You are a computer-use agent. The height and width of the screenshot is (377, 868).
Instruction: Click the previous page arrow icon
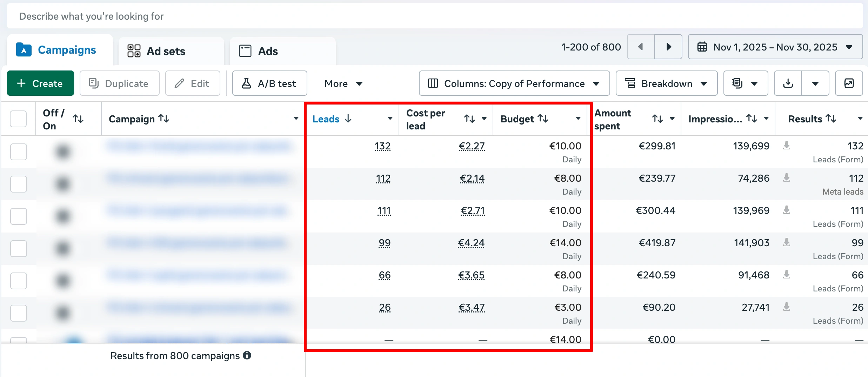pos(641,47)
